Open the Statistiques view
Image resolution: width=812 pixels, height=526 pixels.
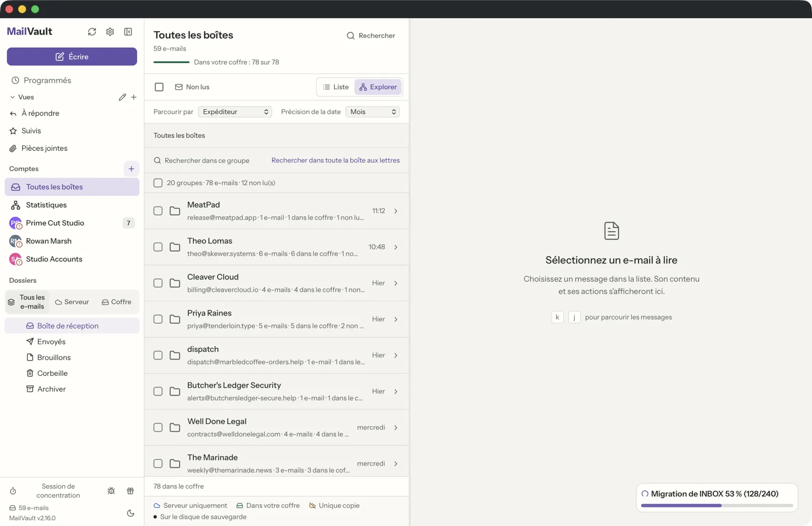tap(72, 205)
